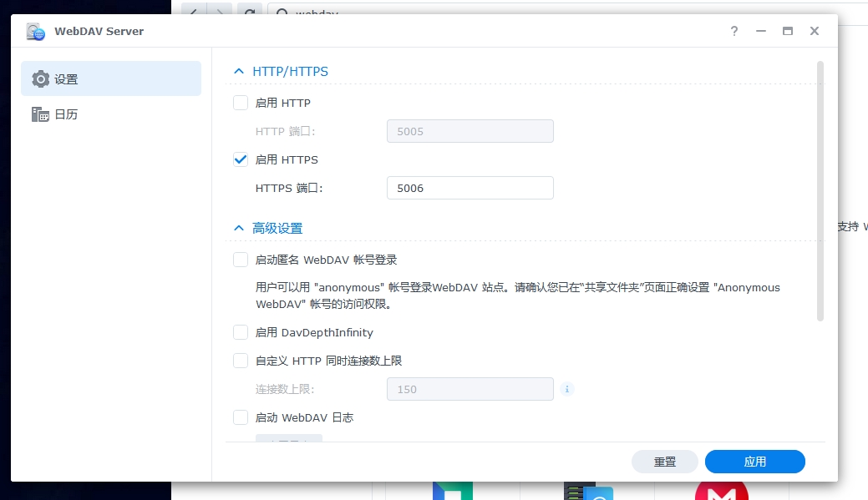
Task: Open help via the question mark icon
Action: (x=733, y=31)
